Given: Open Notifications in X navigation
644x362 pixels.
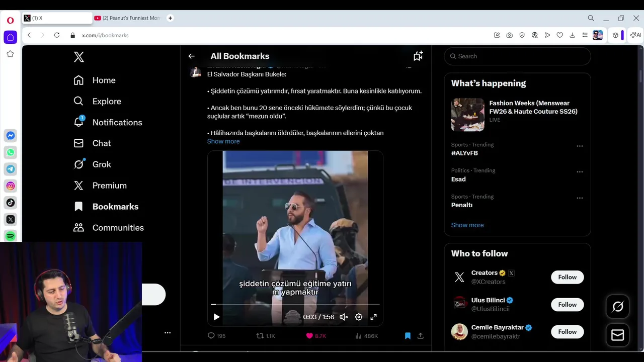Looking at the screenshot, I should 108,122.
